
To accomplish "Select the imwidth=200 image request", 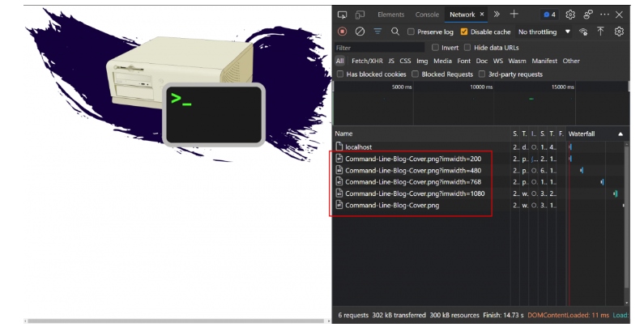I will [479, 159].
